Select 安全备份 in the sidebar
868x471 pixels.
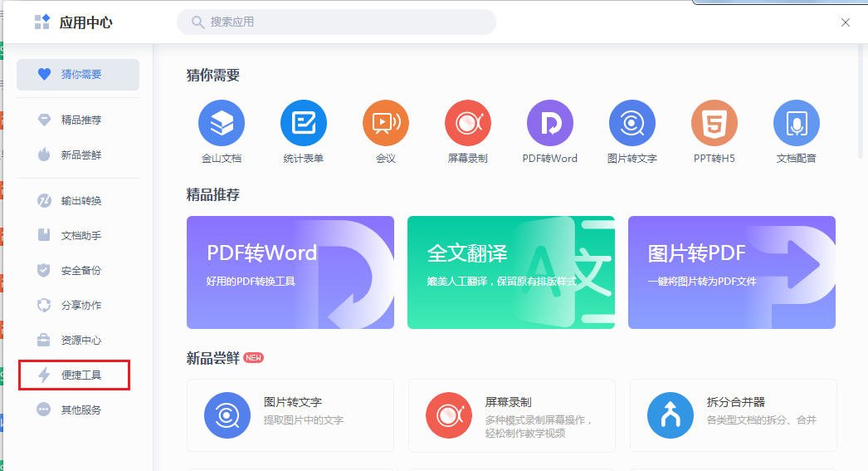click(78, 271)
